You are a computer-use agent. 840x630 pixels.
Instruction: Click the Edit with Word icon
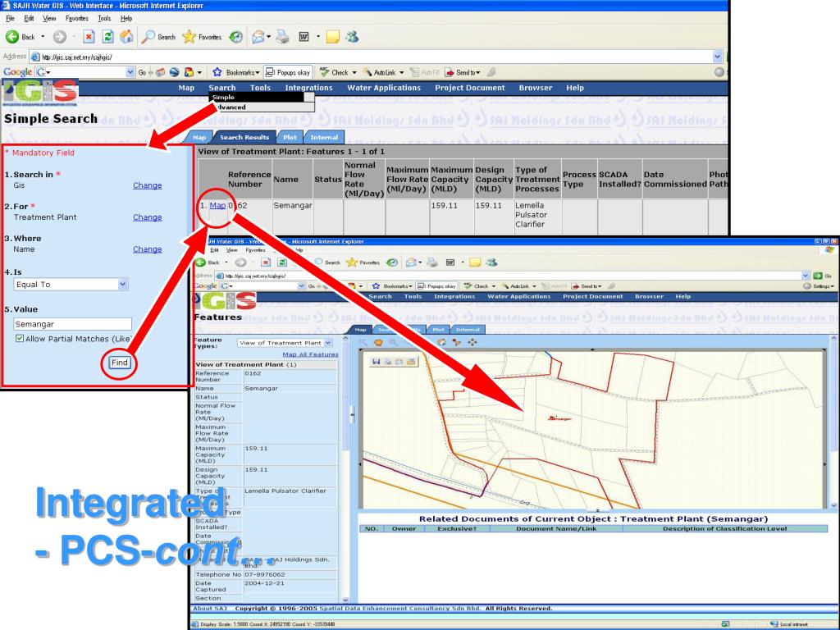coord(304,36)
